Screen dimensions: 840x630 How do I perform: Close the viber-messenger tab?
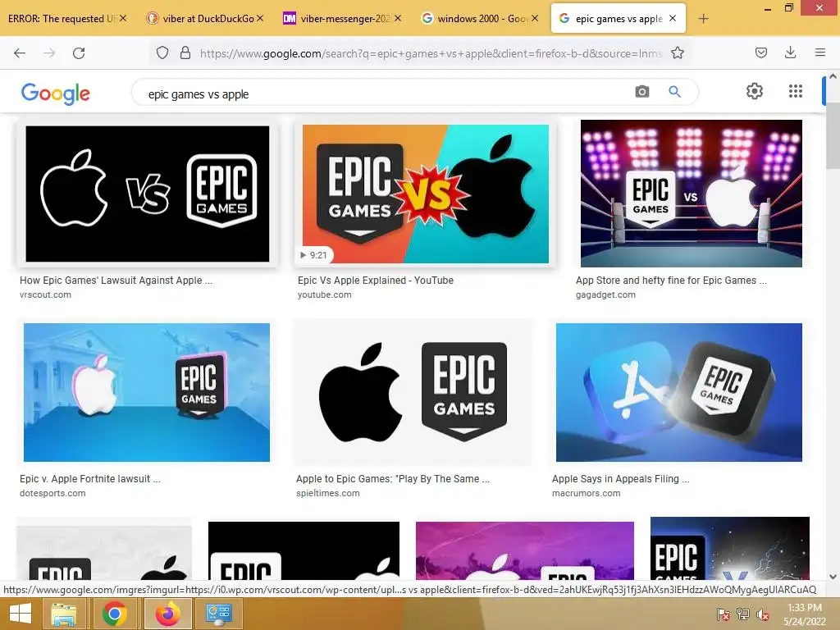[398, 18]
